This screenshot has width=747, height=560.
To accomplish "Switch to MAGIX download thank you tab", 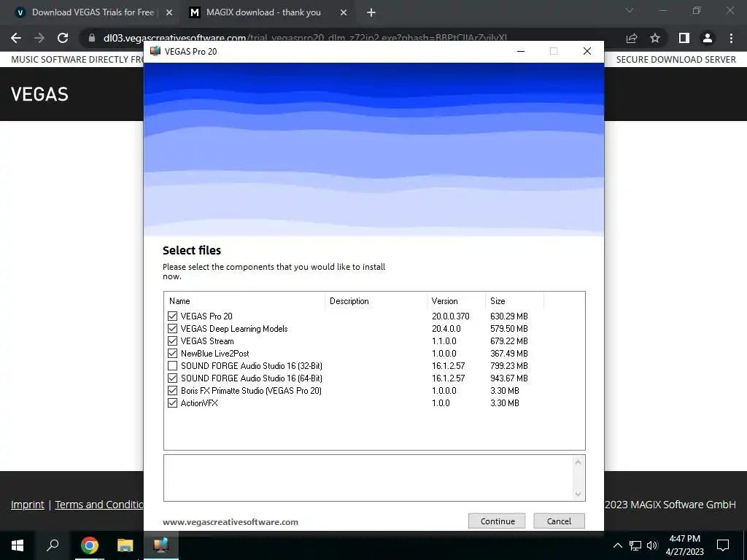I will 263,12.
